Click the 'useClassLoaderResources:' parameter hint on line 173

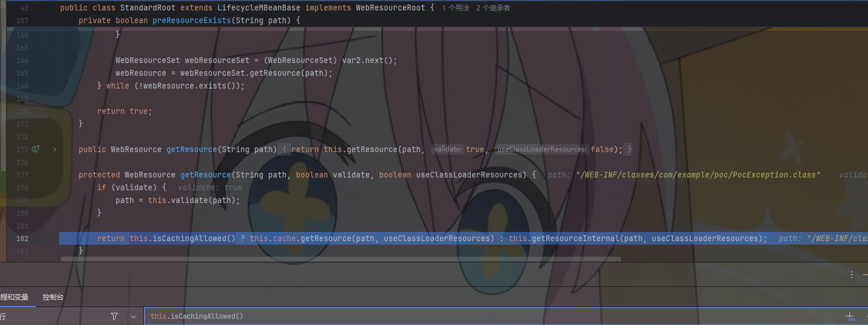click(x=541, y=149)
